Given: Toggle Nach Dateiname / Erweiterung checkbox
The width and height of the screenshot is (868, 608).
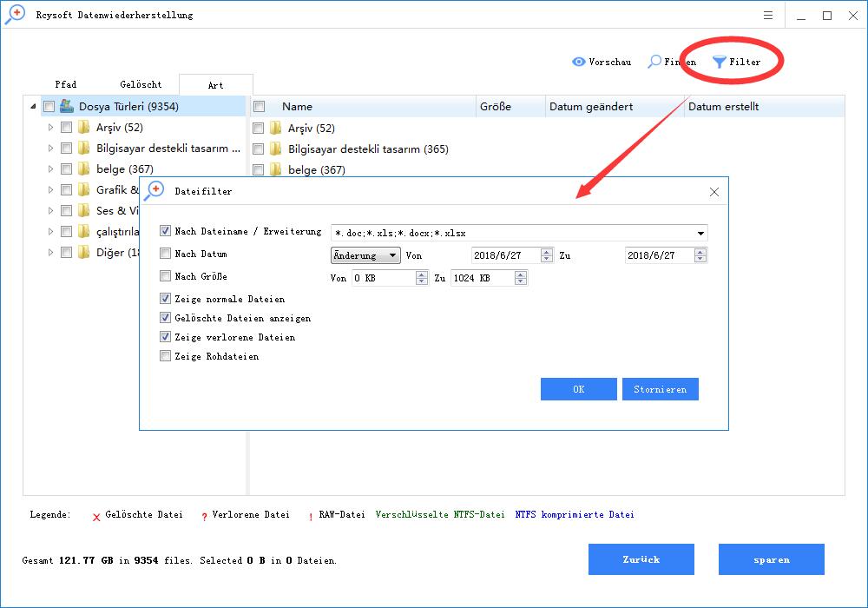Looking at the screenshot, I should [165, 230].
